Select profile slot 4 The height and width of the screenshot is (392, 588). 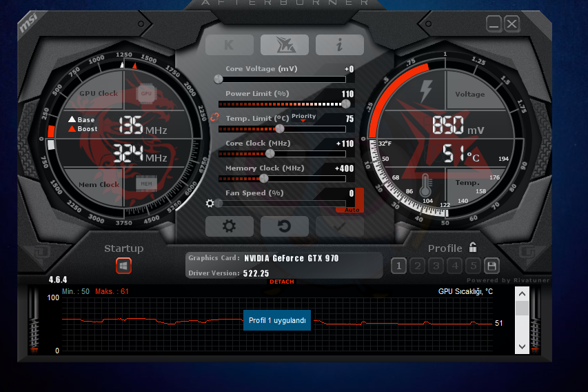[x=455, y=266]
